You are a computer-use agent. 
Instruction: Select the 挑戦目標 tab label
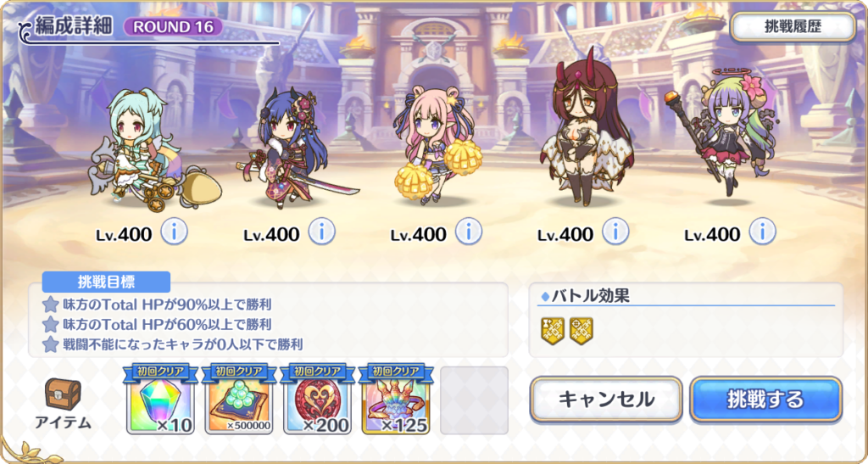[x=106, y=282]
